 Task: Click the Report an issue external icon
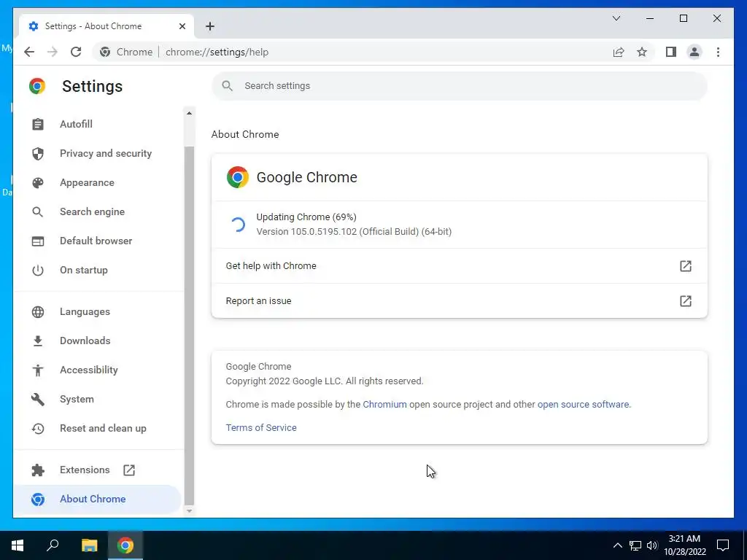click(686, 301)
